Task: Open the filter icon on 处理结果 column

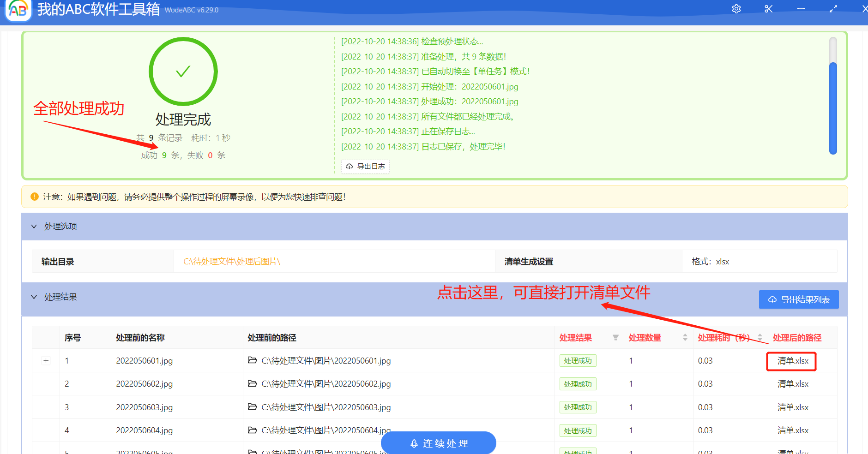Action: 616,338
